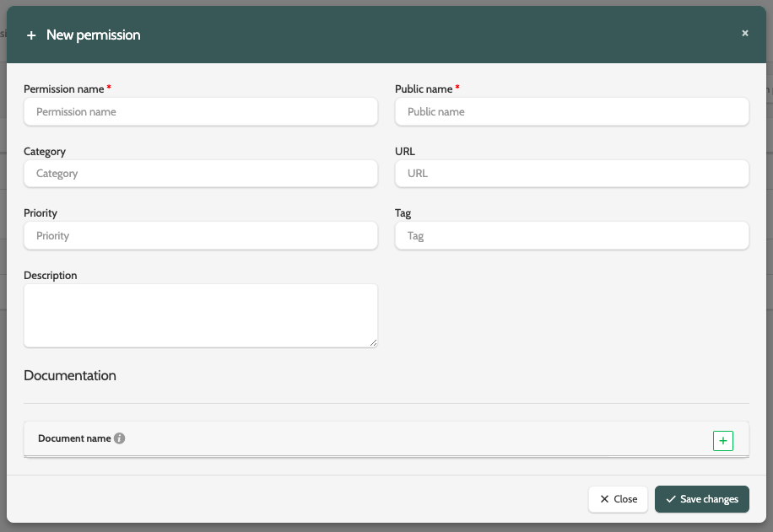773x532 pixels.
Task: Click inside the Description text area
Action: [x=201, y=316]
